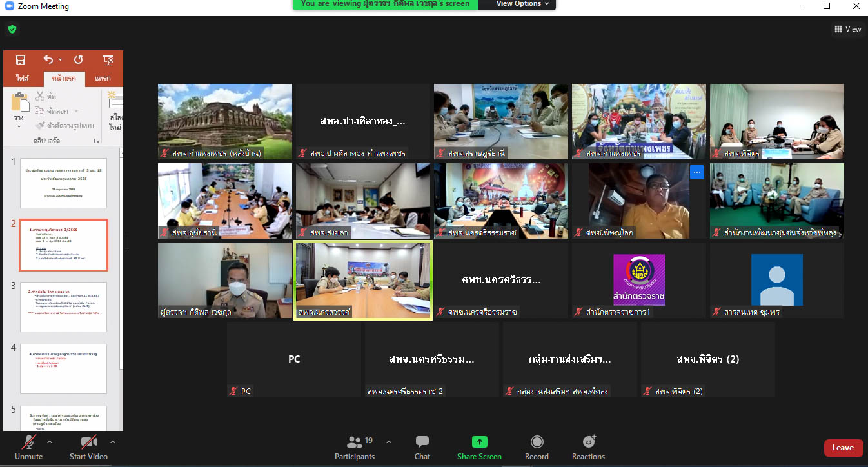Start recording with Record

537,447
